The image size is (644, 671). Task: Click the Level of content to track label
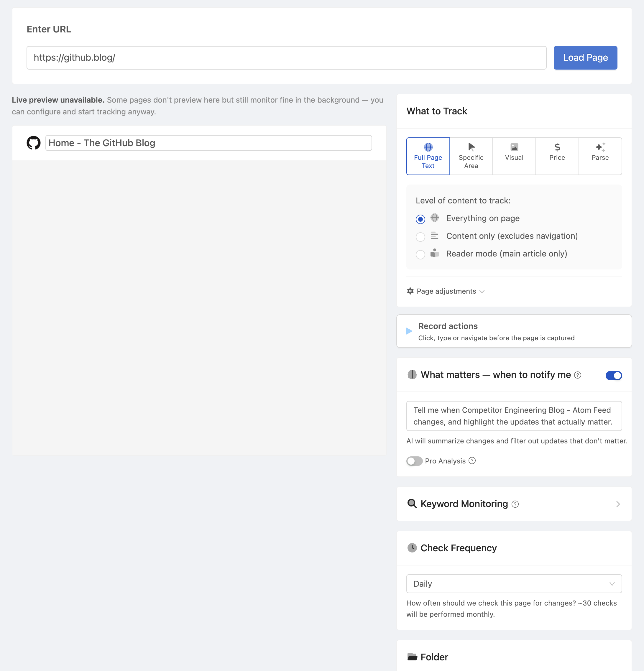[x=463, y=200]
